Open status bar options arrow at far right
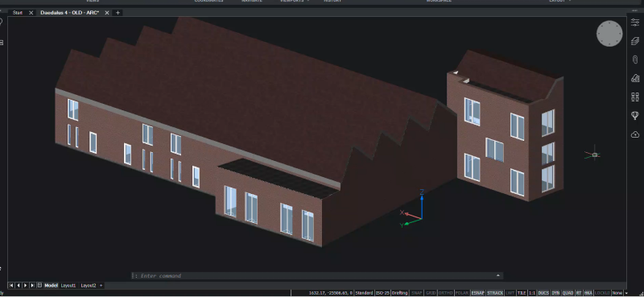Image resolution: width=644 pixels, height=297 pixels. tap(626, 293)
